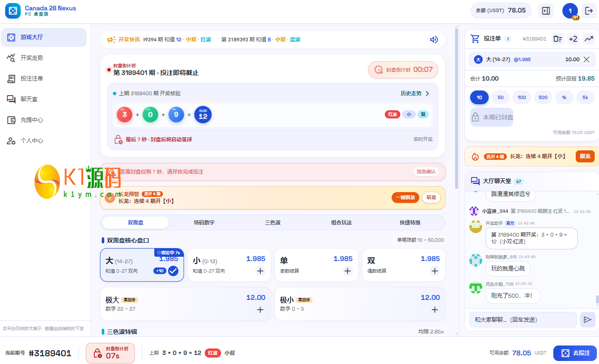Mute the draw announcement speaker icon
Viewport: 599px width, 364px height.
434,40
